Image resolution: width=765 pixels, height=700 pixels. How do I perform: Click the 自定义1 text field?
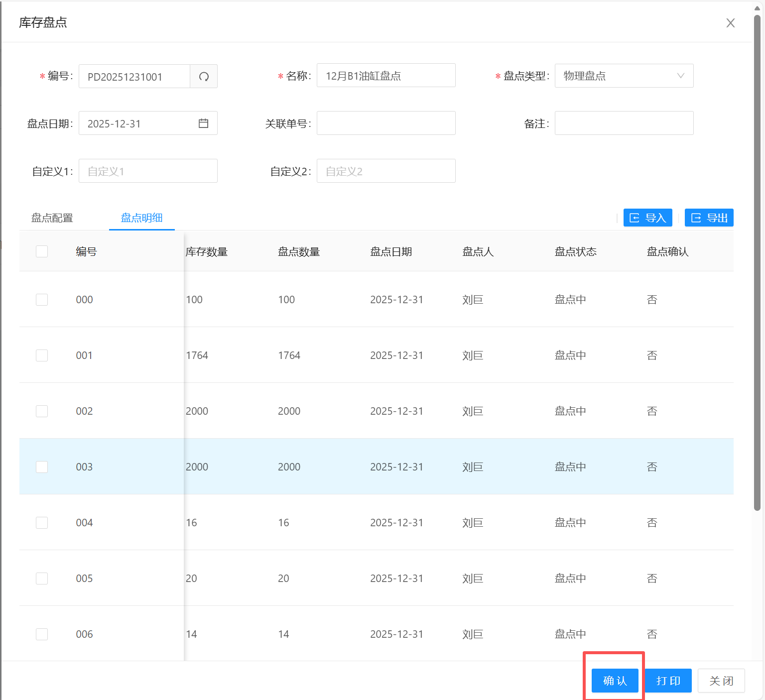(148, 171)
